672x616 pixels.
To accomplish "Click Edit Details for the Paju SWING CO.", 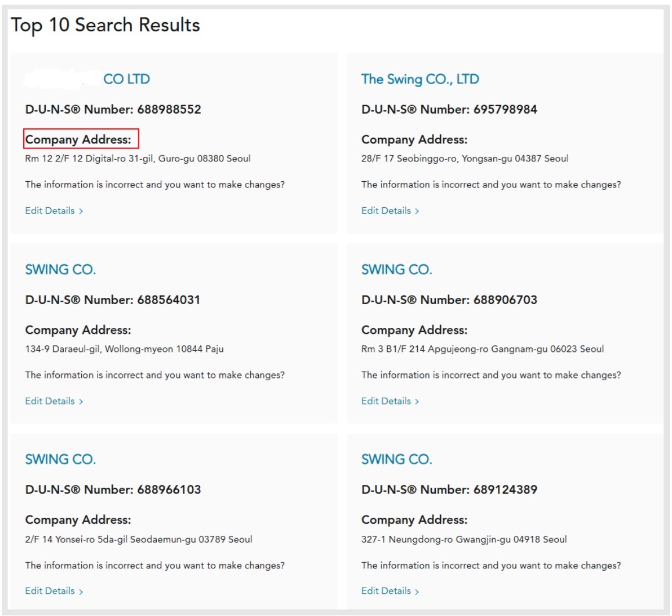I will (x=54, y=401).
